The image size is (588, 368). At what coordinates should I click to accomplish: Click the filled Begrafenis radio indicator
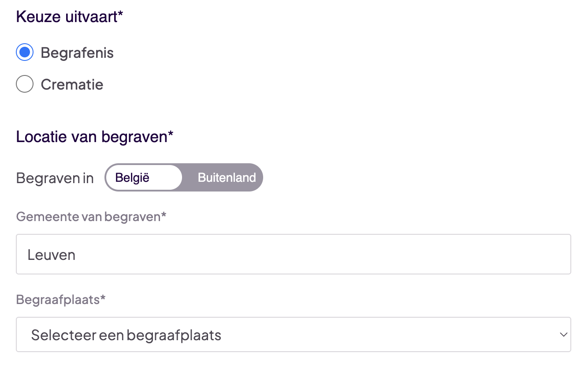(x=25, y=52)
